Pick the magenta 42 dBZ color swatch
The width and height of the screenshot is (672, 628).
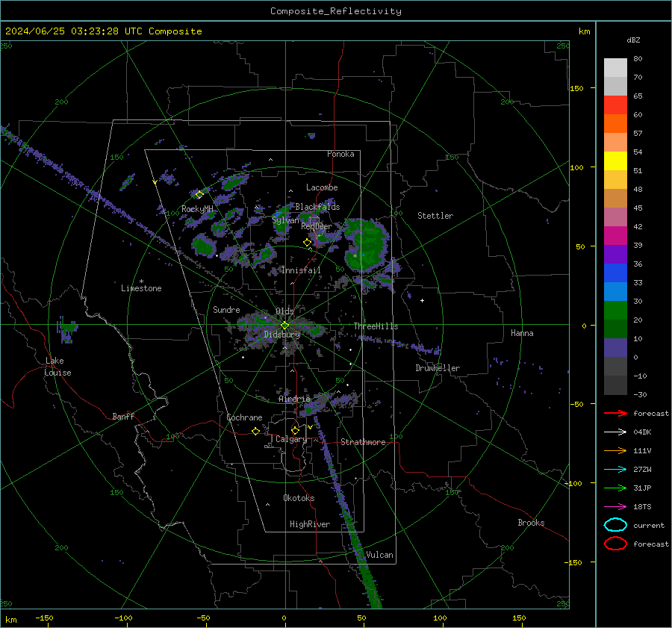pos(615,236)
